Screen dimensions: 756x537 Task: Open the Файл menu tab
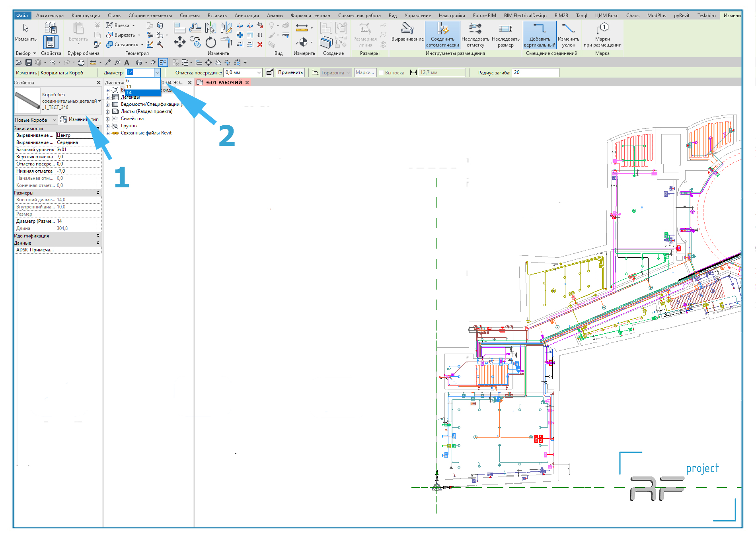[x=22, y=16]
